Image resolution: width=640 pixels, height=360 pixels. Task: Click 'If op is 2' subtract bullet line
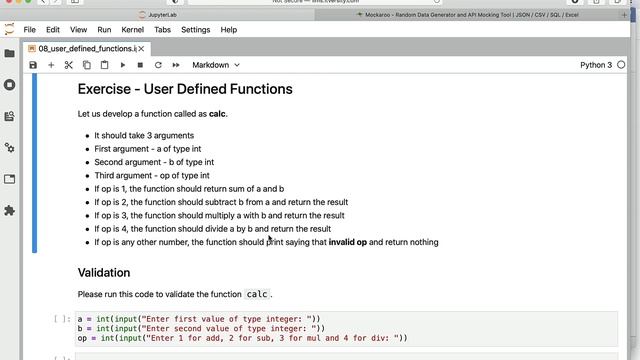tap(221, 202)
